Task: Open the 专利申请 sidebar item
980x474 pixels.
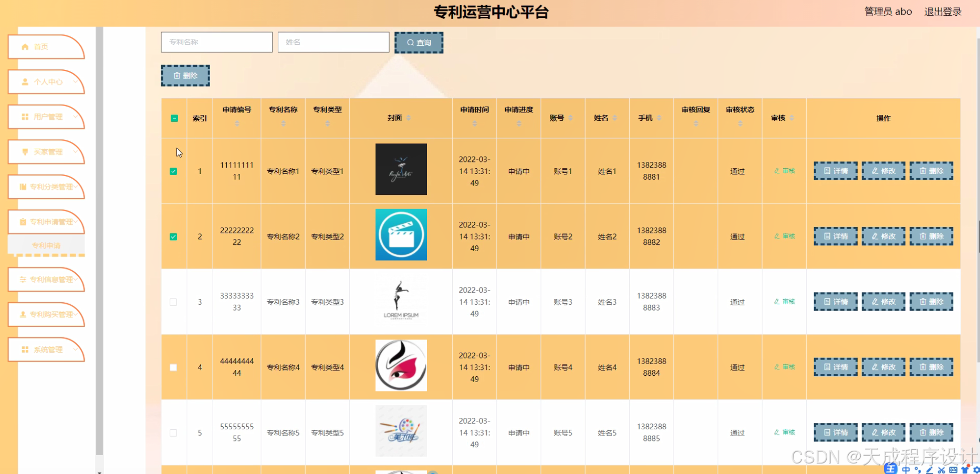Action: [46, 245]
